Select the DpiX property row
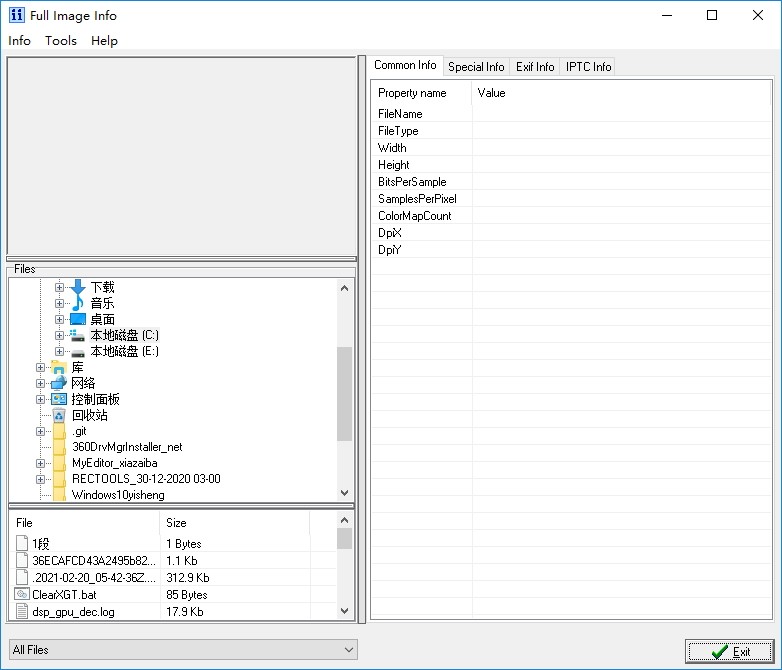 click(572, 232)
